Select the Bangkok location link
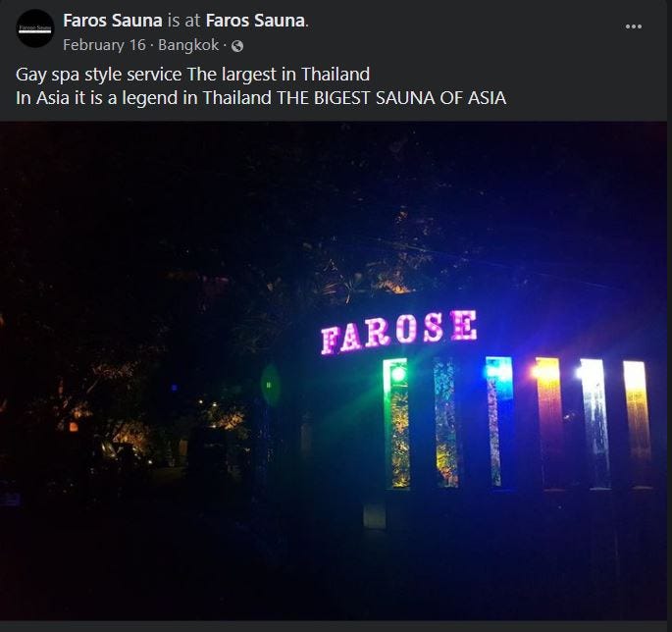Image resolution: width=672 pixels, height=632 pixels. coord(188,45)
